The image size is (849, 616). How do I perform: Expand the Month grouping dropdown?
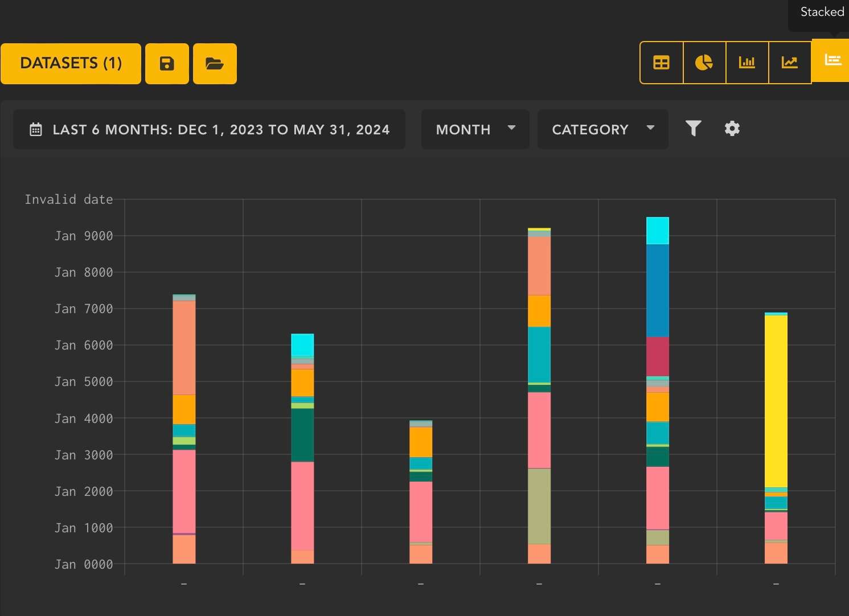[x=475, y=129]
